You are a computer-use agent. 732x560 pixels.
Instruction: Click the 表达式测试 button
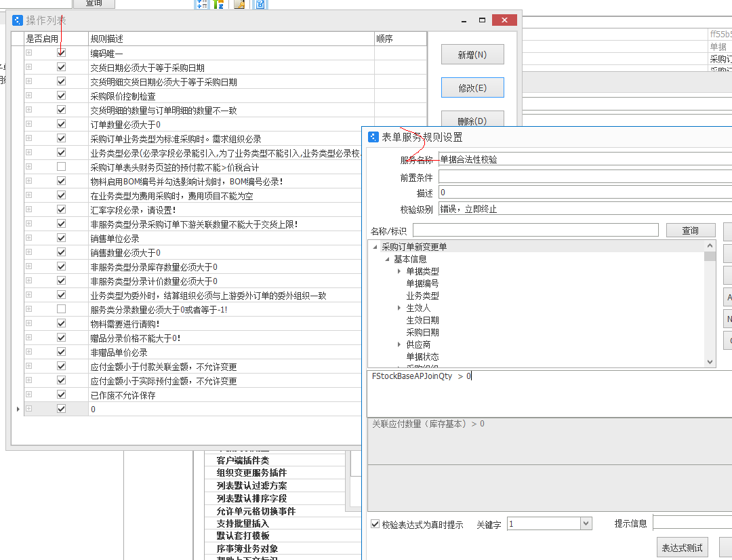[682, 548]
